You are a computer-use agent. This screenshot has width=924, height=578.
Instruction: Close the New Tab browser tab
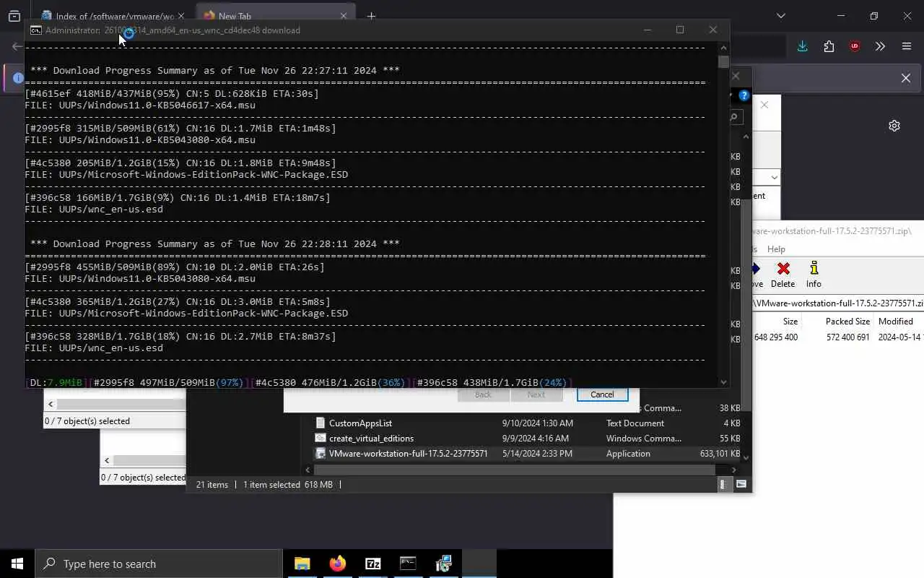(x=344, y=16)
